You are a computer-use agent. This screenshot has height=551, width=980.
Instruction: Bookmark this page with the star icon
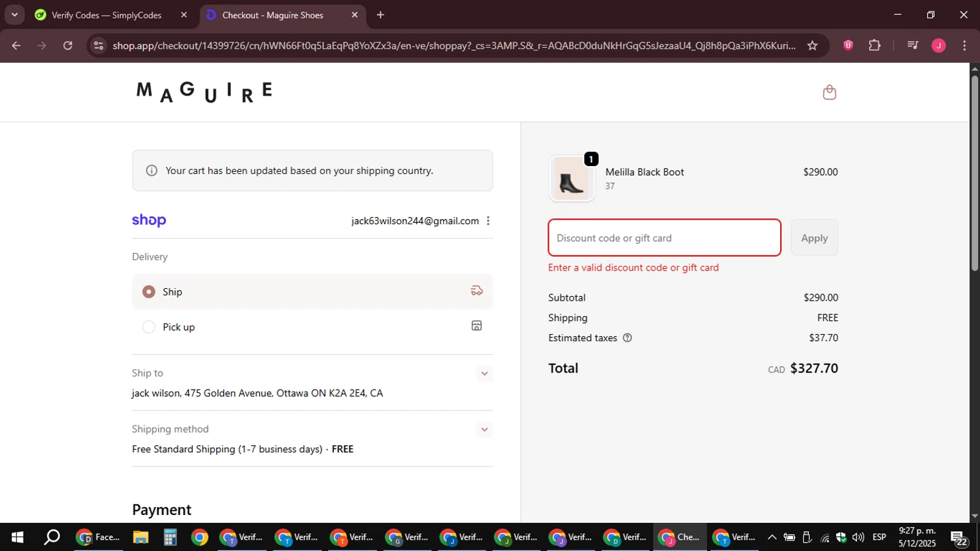(812, 46)
